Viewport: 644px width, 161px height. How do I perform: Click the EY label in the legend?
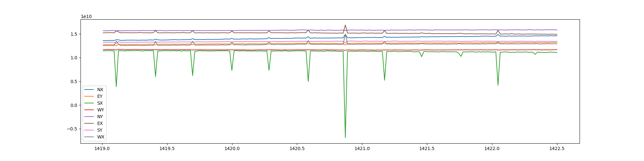coord(100,96)
